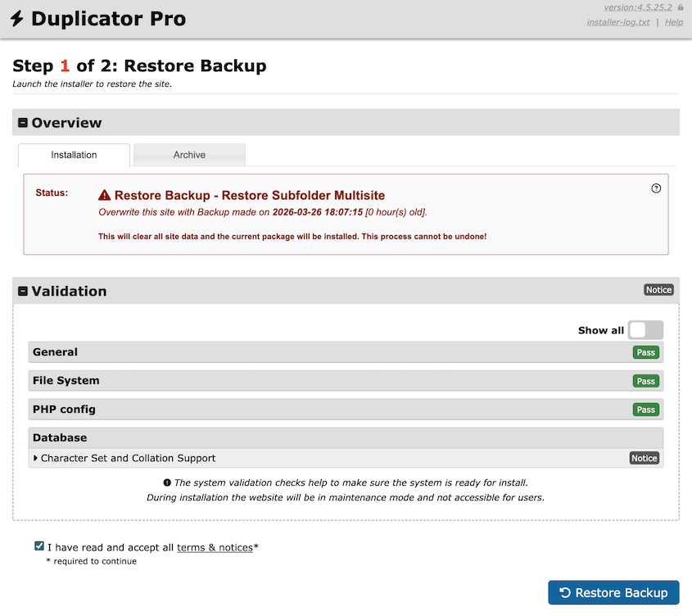The image size is (692, 616).
Task: Uncheck the accept terms checkbox
Action: point(39,546)
